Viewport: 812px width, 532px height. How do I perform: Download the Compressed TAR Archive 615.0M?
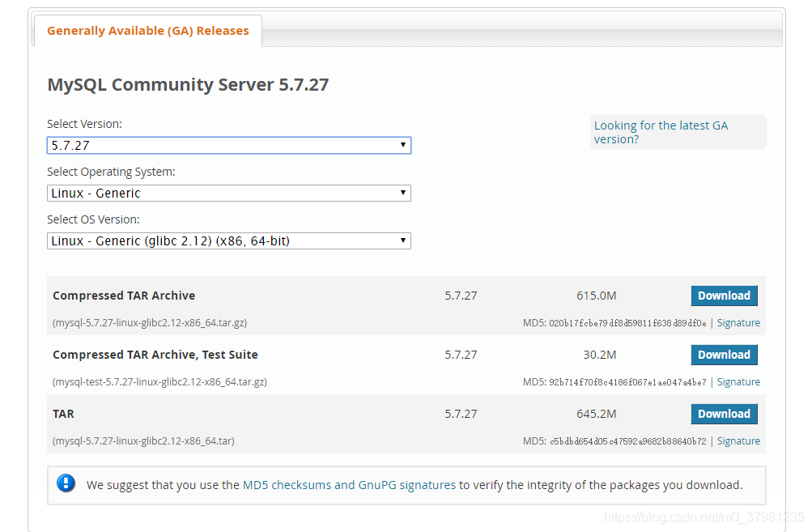click(724, 296)
